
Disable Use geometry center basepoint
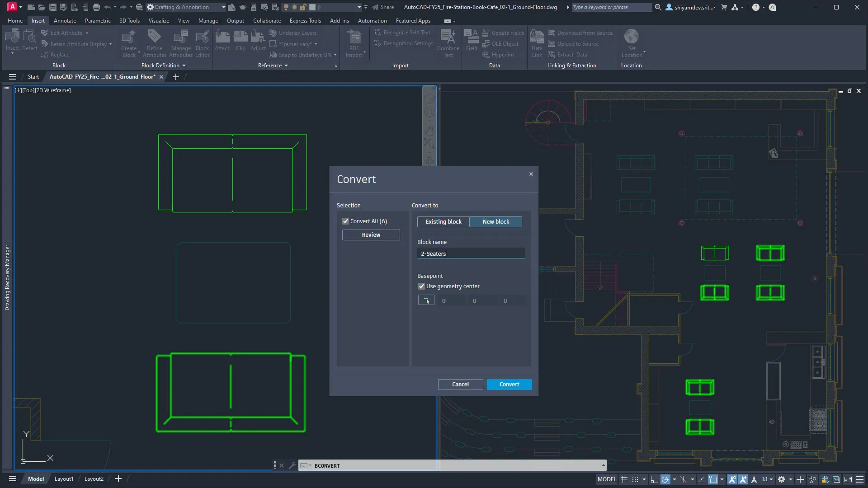pyautogui.click(x=421, y=286)
